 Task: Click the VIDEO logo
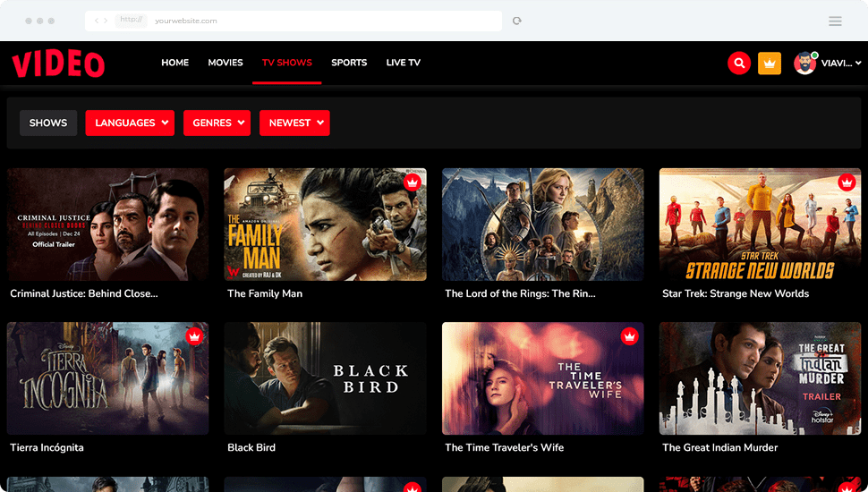point(58,64)
